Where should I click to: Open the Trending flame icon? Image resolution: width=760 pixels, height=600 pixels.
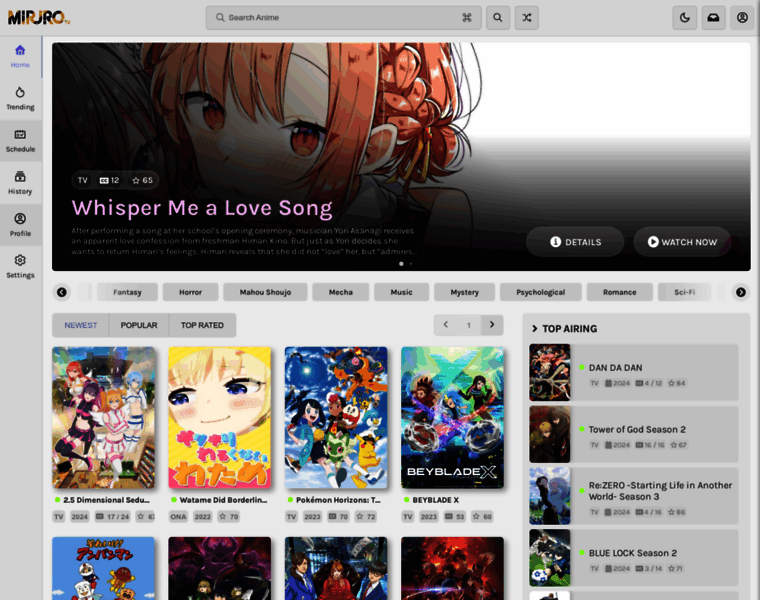point(20,93)
